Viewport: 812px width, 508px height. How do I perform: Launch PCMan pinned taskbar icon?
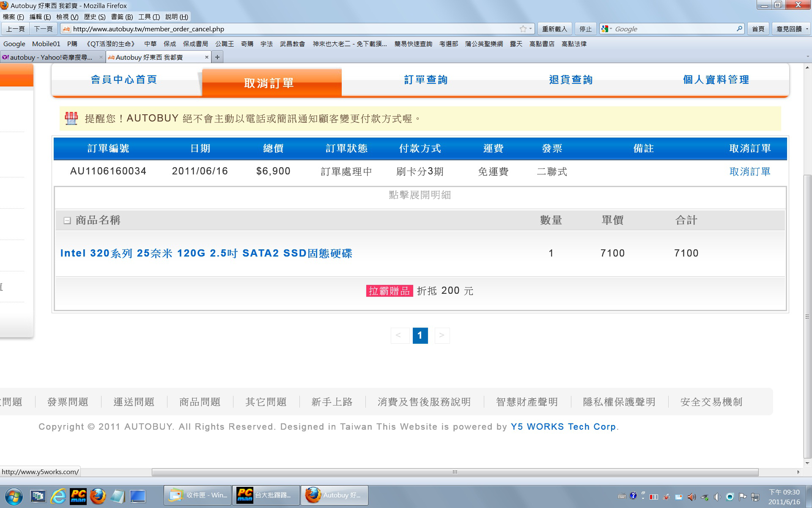(78, 496)
